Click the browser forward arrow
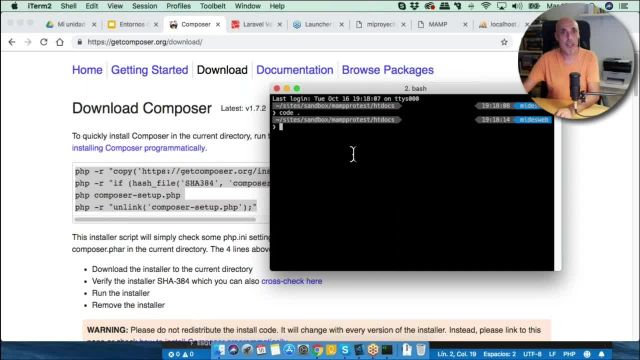The width and height of the screenshot is (640, 360). pyautogui.click(x=28, y=42)
